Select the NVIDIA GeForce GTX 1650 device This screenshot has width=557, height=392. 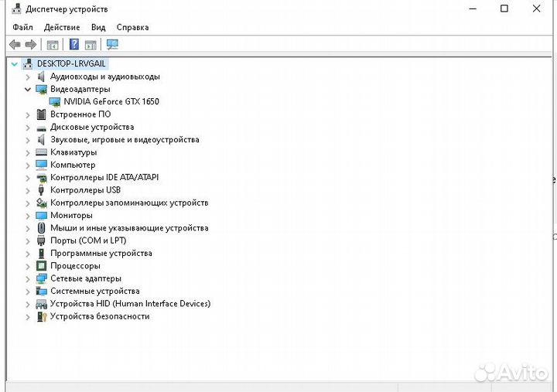point(111,101)
